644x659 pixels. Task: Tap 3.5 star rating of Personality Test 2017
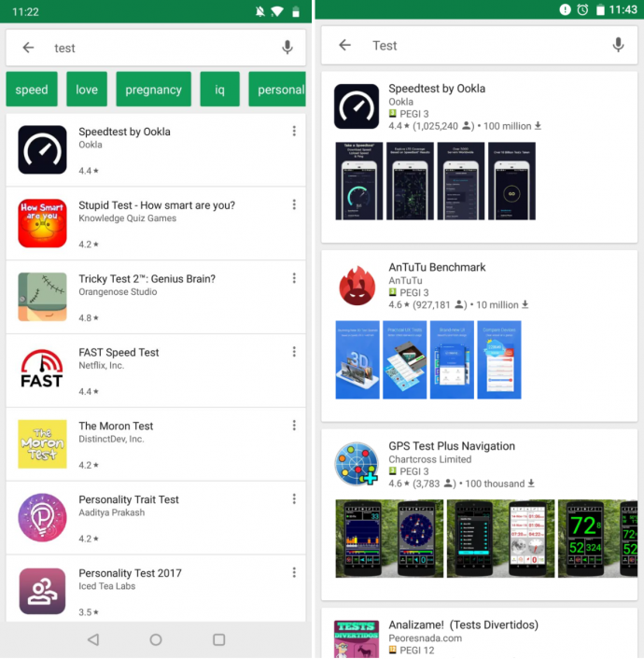point(89,612)
